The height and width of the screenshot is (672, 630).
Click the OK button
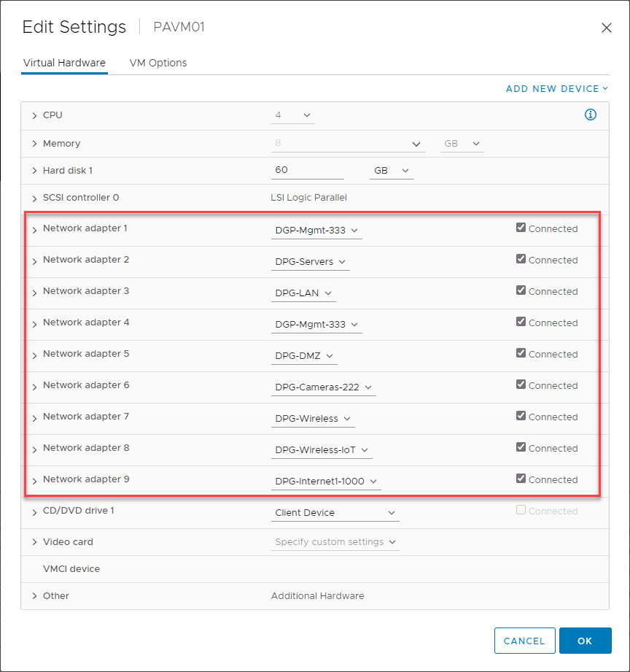coord(585,641)
